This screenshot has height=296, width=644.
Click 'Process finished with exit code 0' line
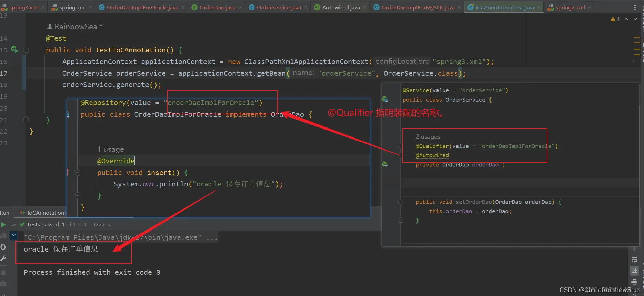(x=92, y=272)
